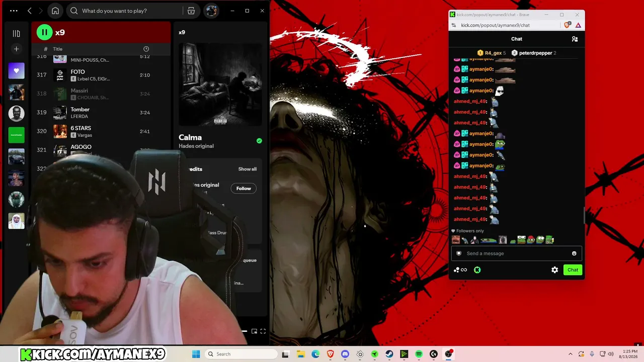Image resolution: width=644 pixels, height=362 pixels.
Task: Collapse Your Library sidebar in Spotify
Action: point(16,33)
